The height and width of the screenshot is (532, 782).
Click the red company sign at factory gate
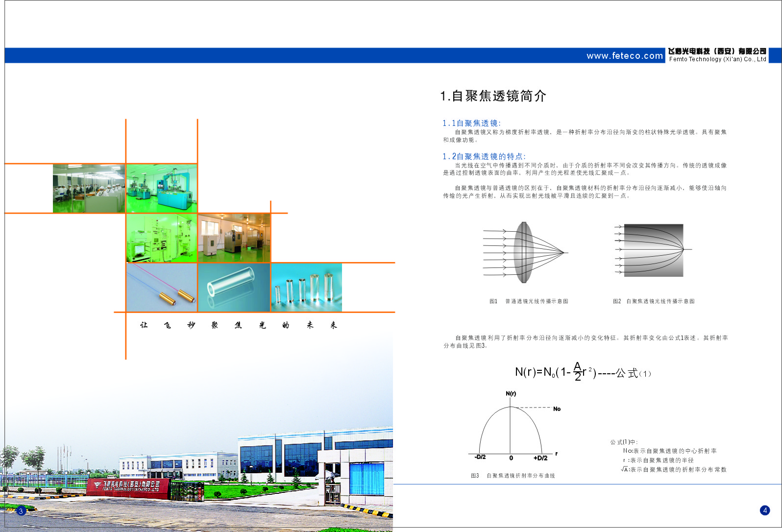click(x=128, y=486)
